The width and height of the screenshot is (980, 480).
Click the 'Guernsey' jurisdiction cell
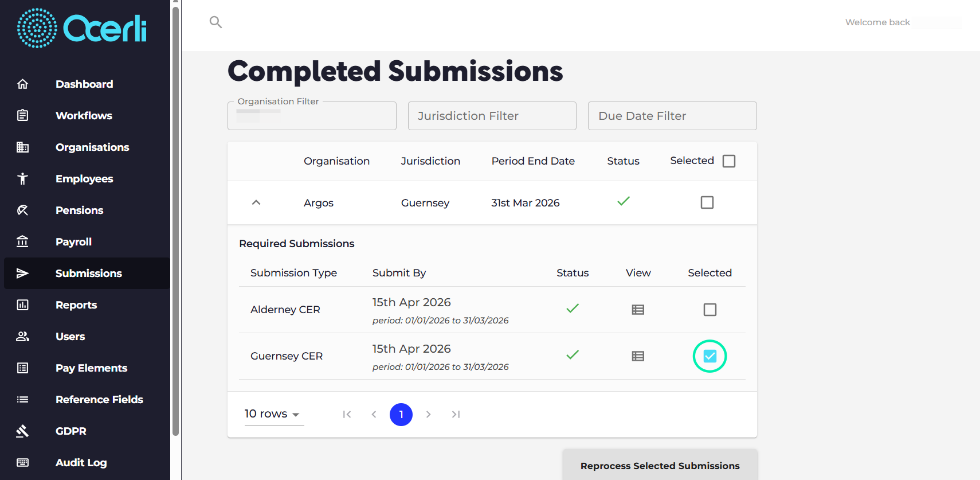425,203
